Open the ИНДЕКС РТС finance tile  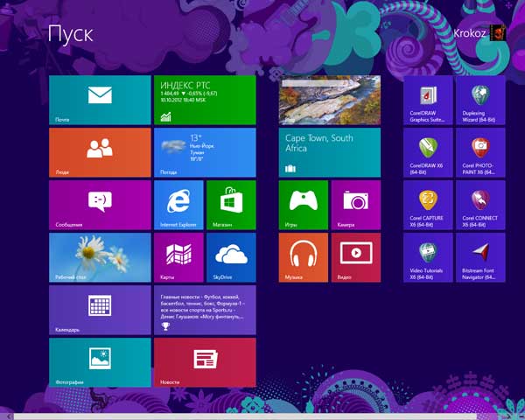[x=205, y=100]
